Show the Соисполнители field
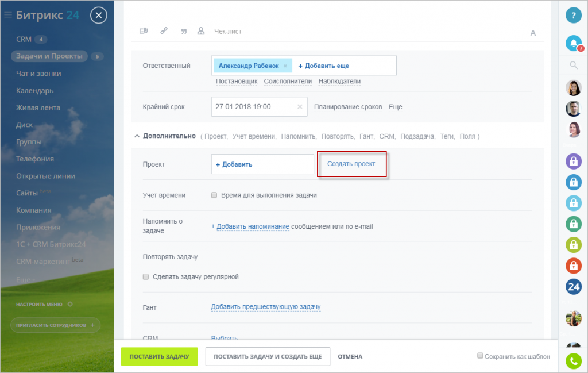Screen dimensions: 588x373 pyautogui.click(x=288, y=82)
